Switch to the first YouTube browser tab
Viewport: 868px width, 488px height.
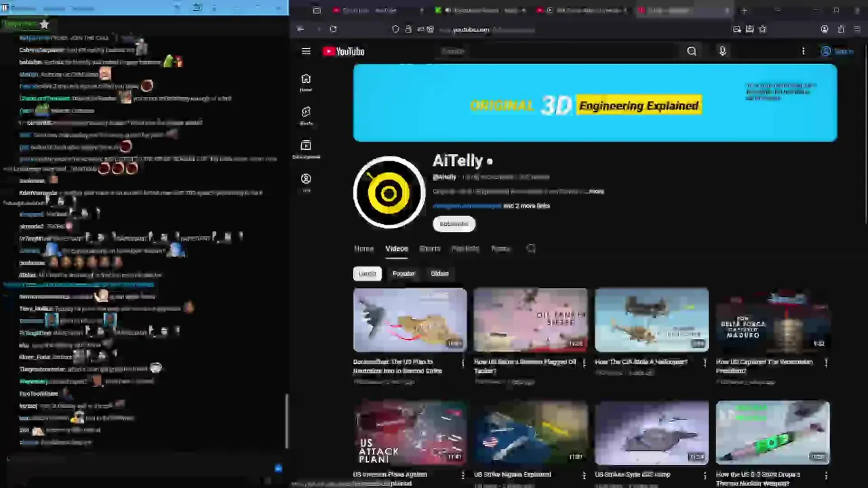click(x=376, y=11)
